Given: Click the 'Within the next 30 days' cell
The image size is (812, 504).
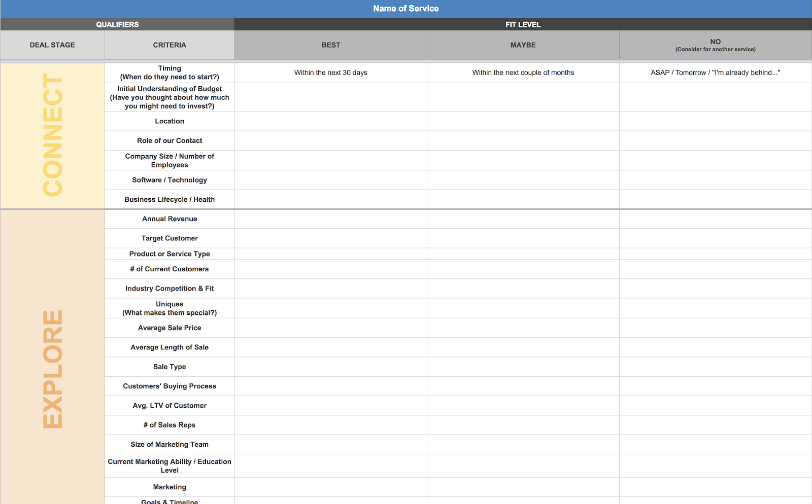Looking at the screenshot, I should (x=331, y=73).
